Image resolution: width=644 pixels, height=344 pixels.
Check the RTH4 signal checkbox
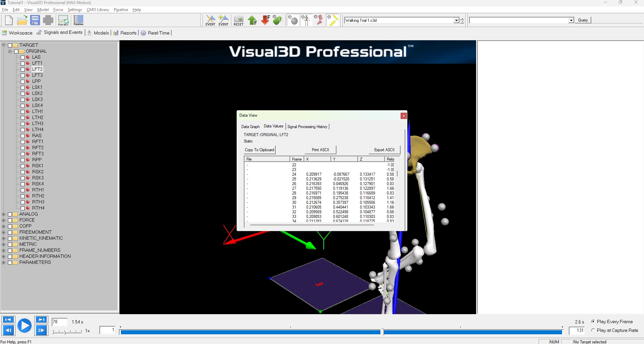click(x=23, y=208)
